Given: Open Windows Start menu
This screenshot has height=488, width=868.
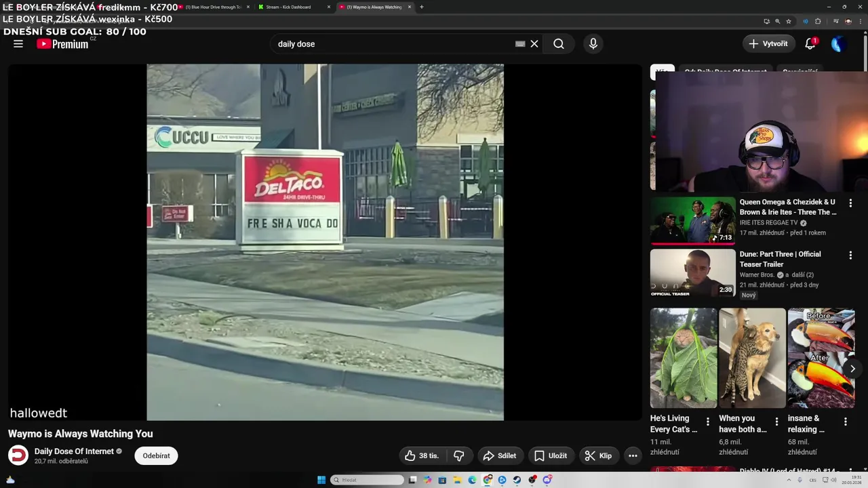Looking at the screenshot, I should [321, 480].
